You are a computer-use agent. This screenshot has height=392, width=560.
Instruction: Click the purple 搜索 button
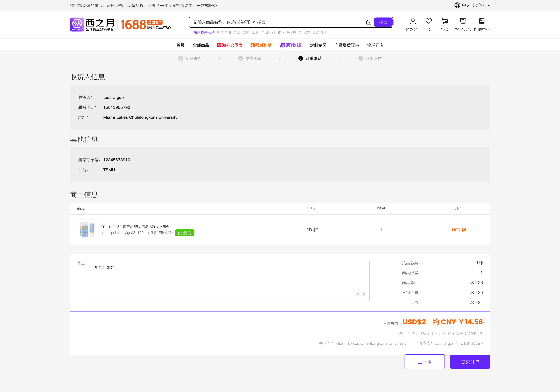[383, 22]
